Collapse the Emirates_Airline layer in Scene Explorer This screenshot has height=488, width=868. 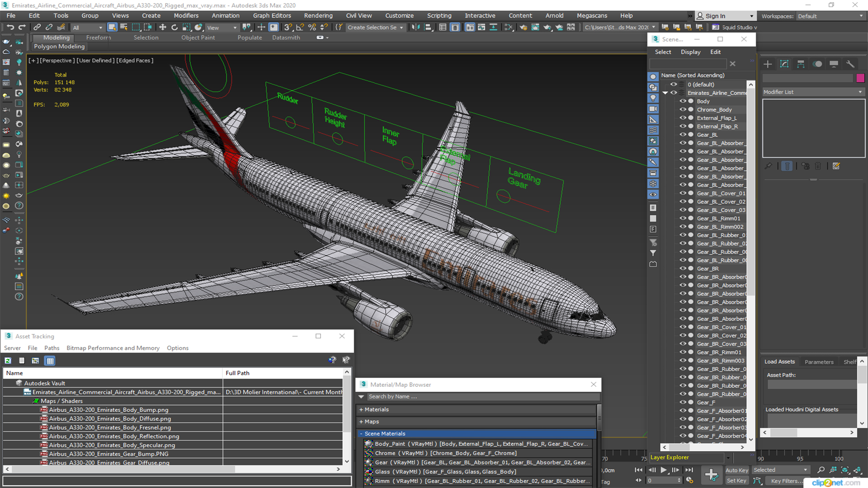coord(665,93)
